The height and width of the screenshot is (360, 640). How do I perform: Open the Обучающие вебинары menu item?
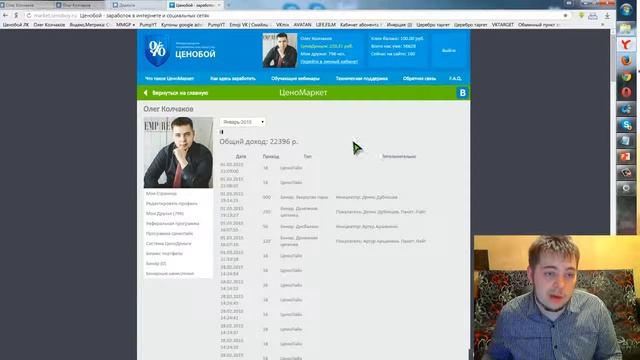point(295,78)
